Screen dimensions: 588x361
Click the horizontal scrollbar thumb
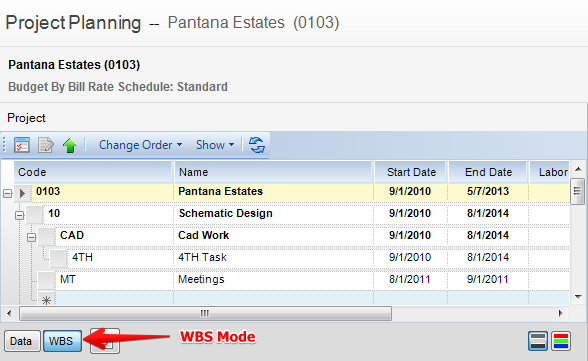206,313
